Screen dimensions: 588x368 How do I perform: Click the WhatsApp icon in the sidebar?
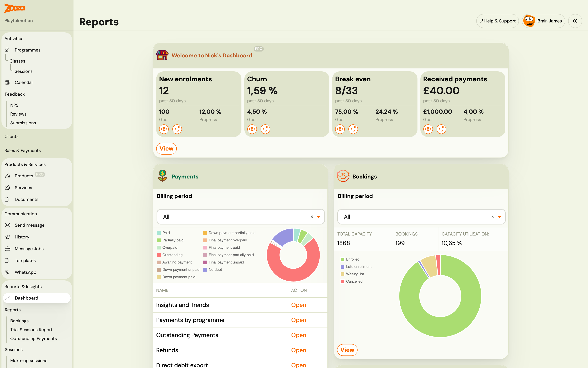click(7, 272)
